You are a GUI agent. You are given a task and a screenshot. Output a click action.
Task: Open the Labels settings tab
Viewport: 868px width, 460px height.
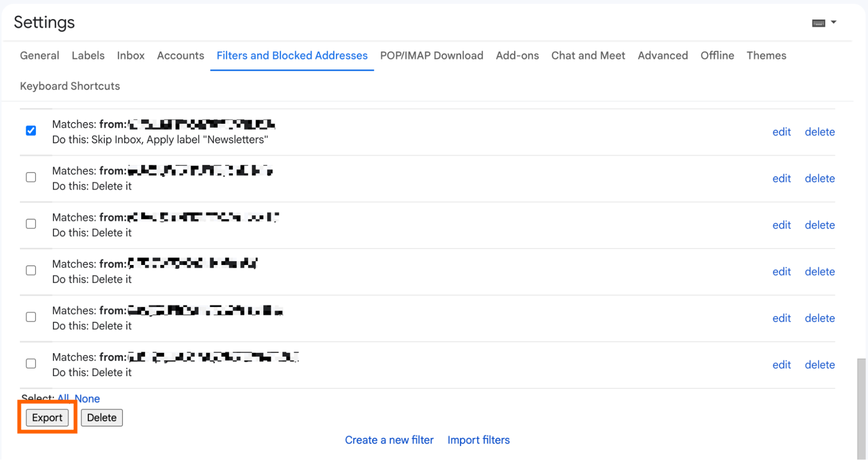click(88, 56)
